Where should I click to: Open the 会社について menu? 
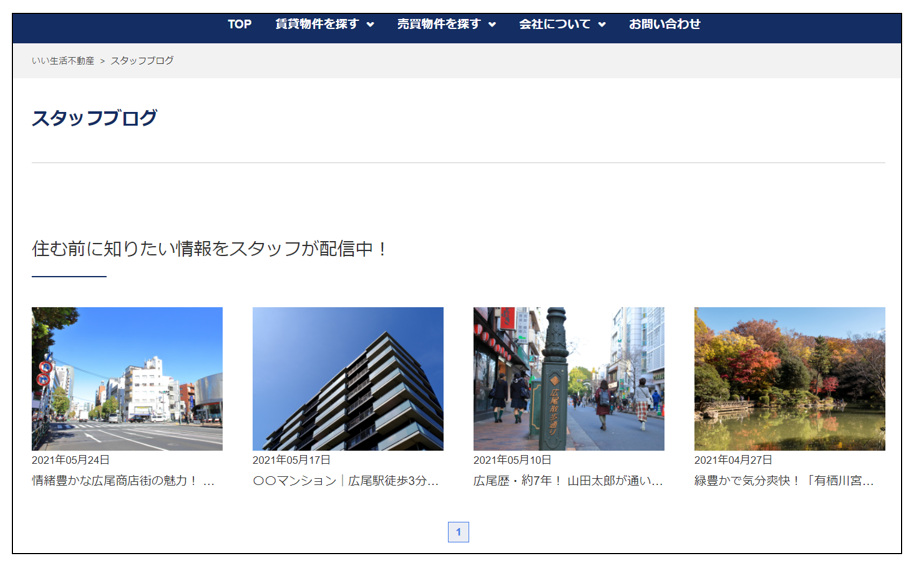click(555, 24)
